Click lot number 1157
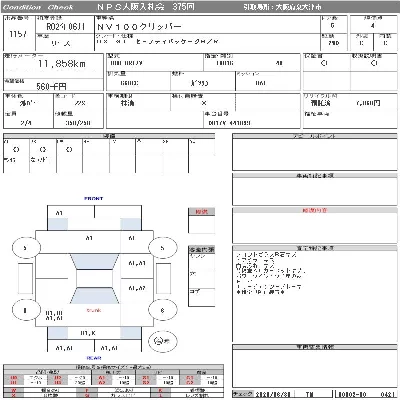Viewport: 400px width, 400px height. tap(18, 34)
